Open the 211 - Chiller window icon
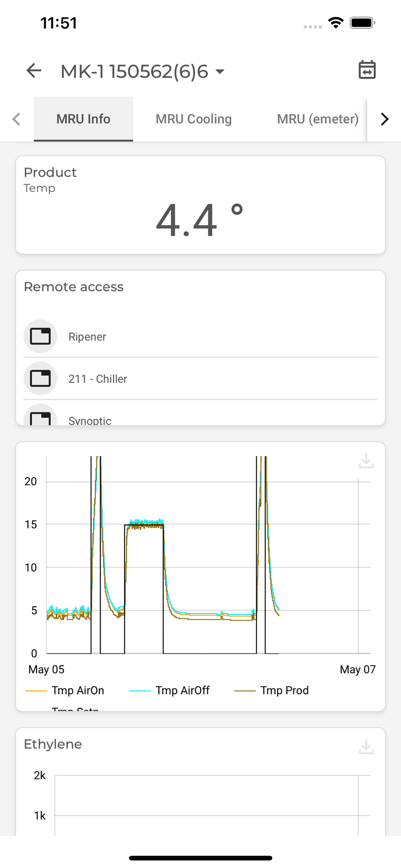Image resolution: width=401 pixels, height=868 pixels. (40, 378)
